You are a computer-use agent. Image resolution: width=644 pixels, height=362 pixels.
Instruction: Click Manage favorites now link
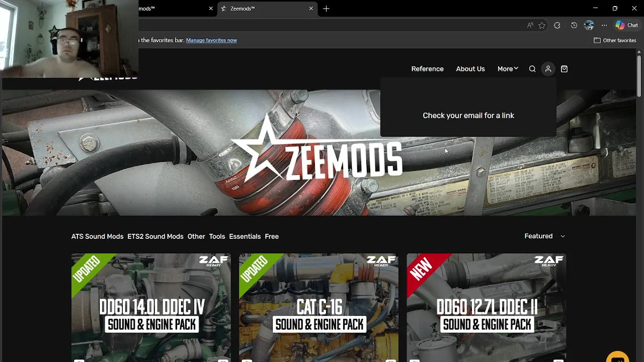click(211, 40)
